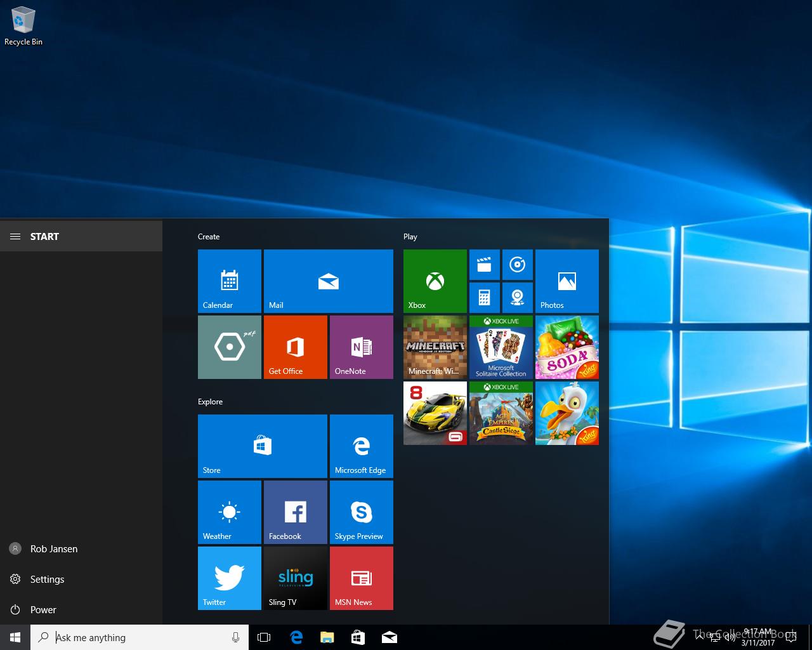812x650 pixels.
Task: Open the Rob Jansen account menu
Action: click(81, 548)
